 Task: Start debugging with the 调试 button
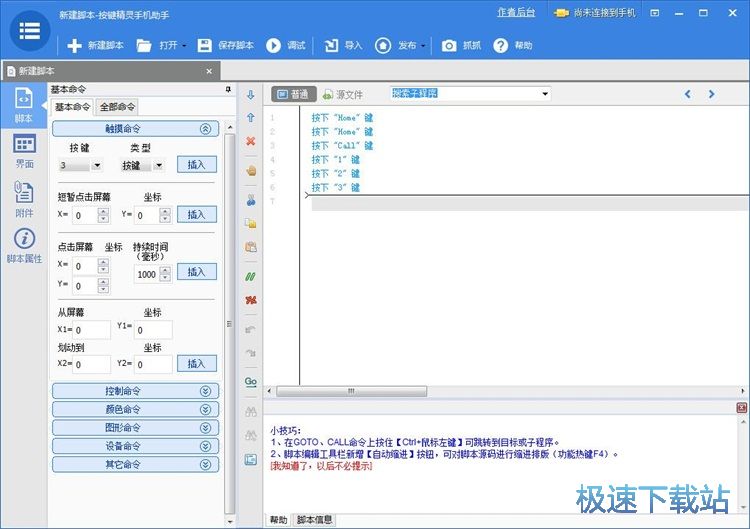[286, 45]
